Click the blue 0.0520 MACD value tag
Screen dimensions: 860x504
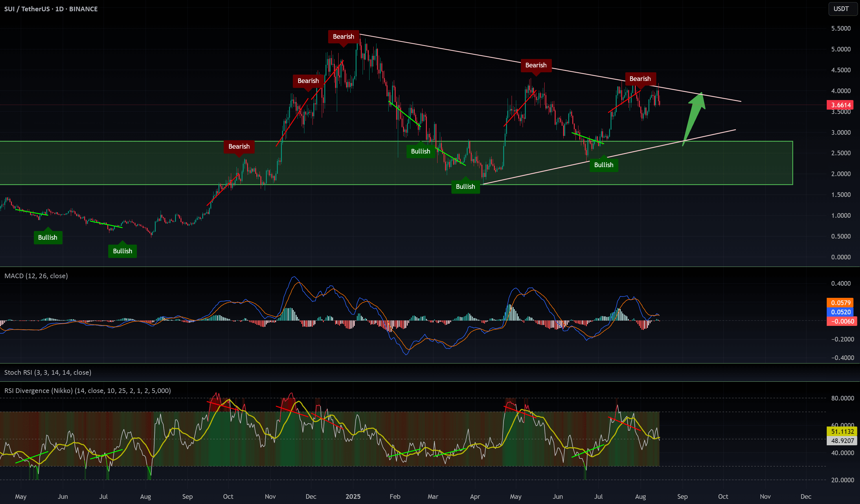click(x=841, y=312)
